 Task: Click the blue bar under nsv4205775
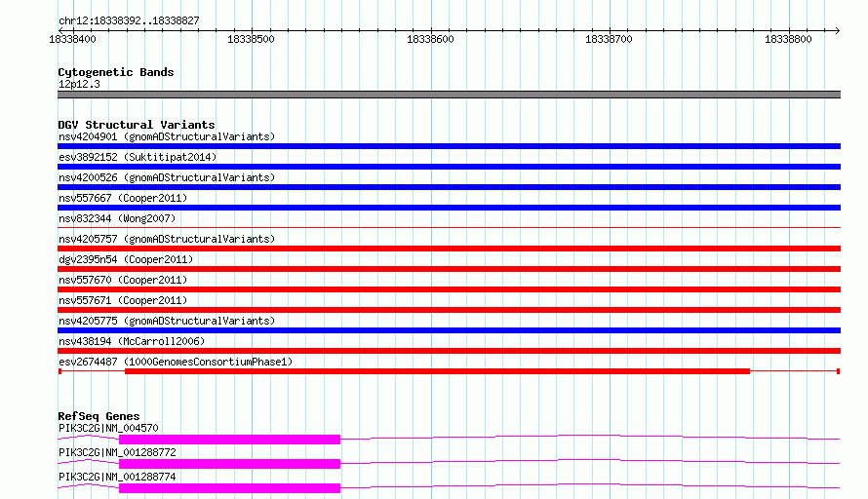(x=449, y=330)
